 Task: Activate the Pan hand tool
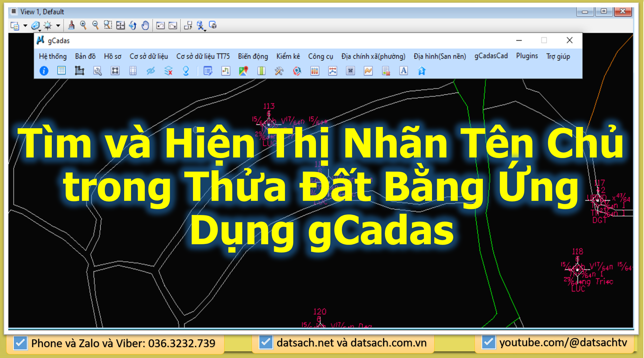(x=145, y=25)
